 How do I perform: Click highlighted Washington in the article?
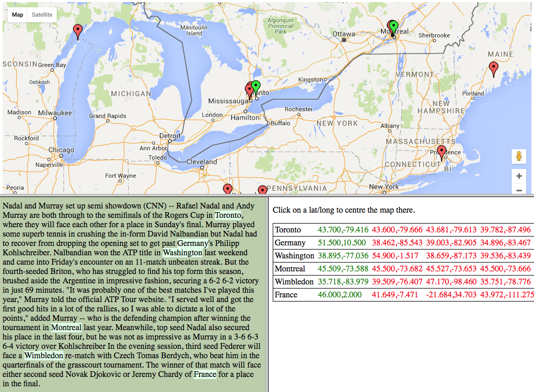point(183,253)
